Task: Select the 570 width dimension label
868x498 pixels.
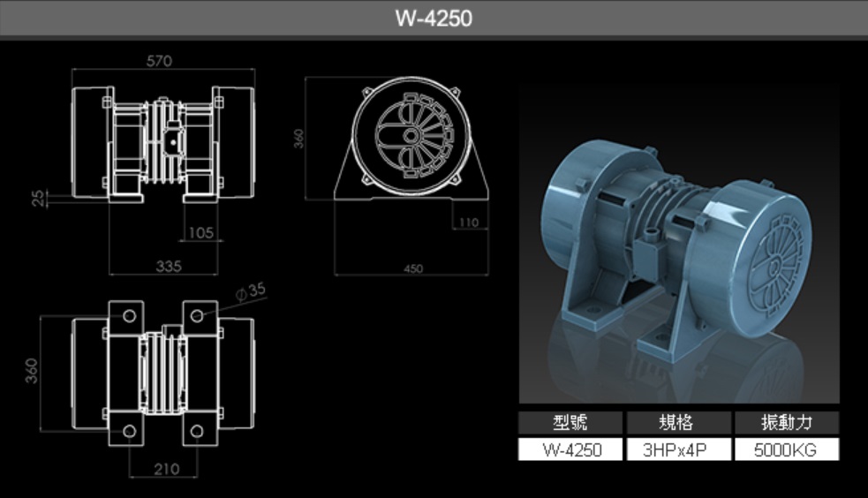Action: tap(160, 61)
